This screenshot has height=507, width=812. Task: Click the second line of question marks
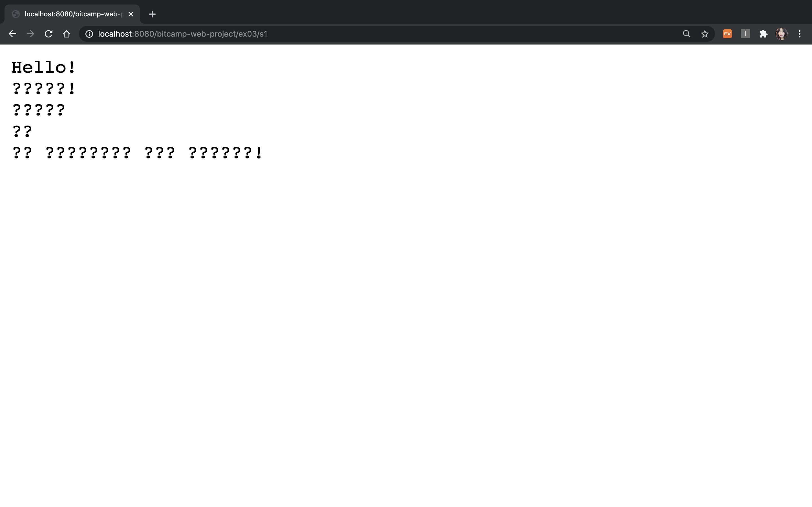click(x=39, y=110)
